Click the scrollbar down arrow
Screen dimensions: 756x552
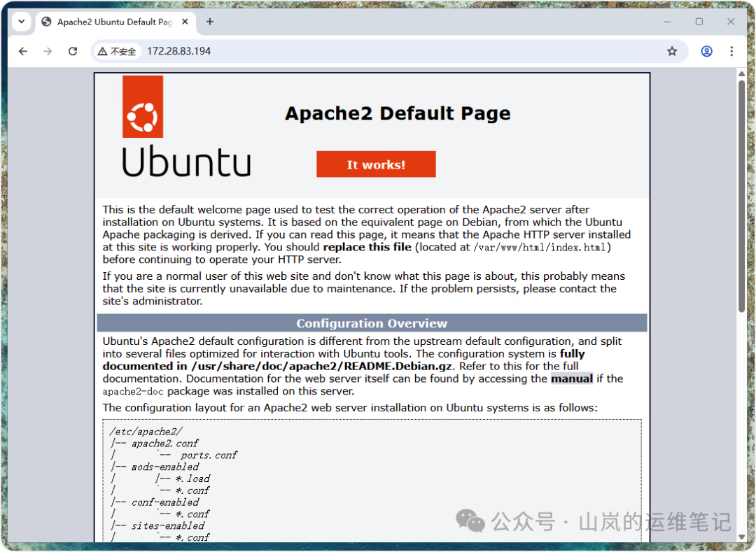click(741, 536)
